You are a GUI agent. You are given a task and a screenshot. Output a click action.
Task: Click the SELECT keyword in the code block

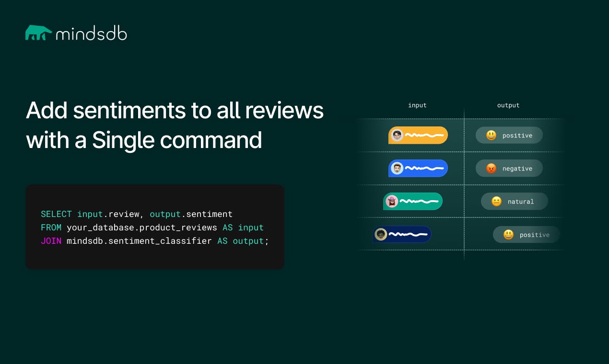(x=56, y=214)
